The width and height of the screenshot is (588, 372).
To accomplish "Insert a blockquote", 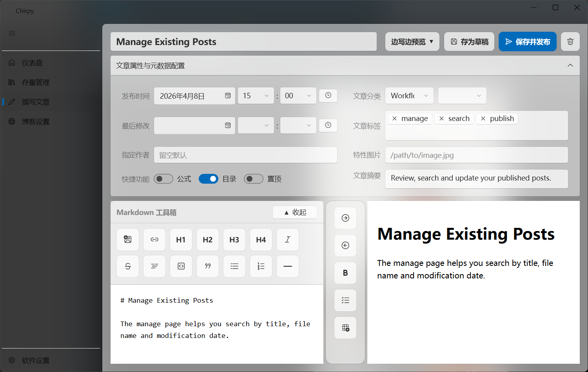I will (x=208, y=266).
